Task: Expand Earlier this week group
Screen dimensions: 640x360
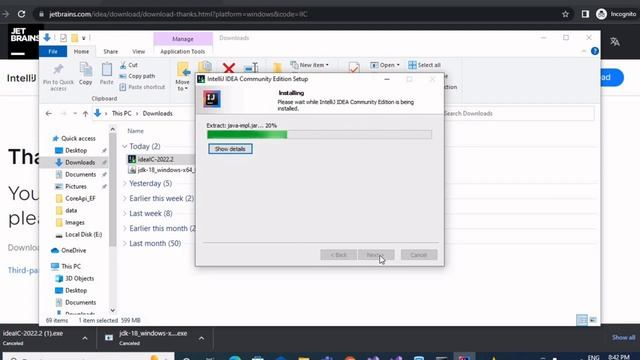Action: click(124, 198)
